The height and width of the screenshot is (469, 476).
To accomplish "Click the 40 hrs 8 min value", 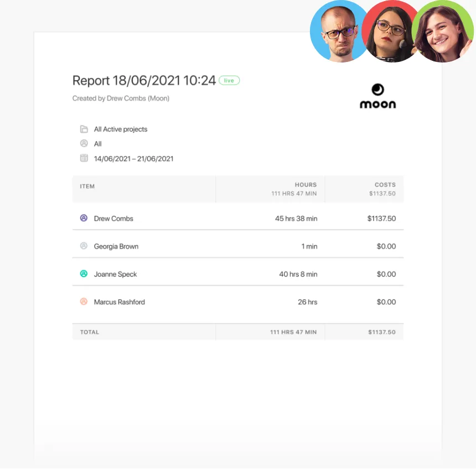I will pyautogui.click(x=298, y=274).
